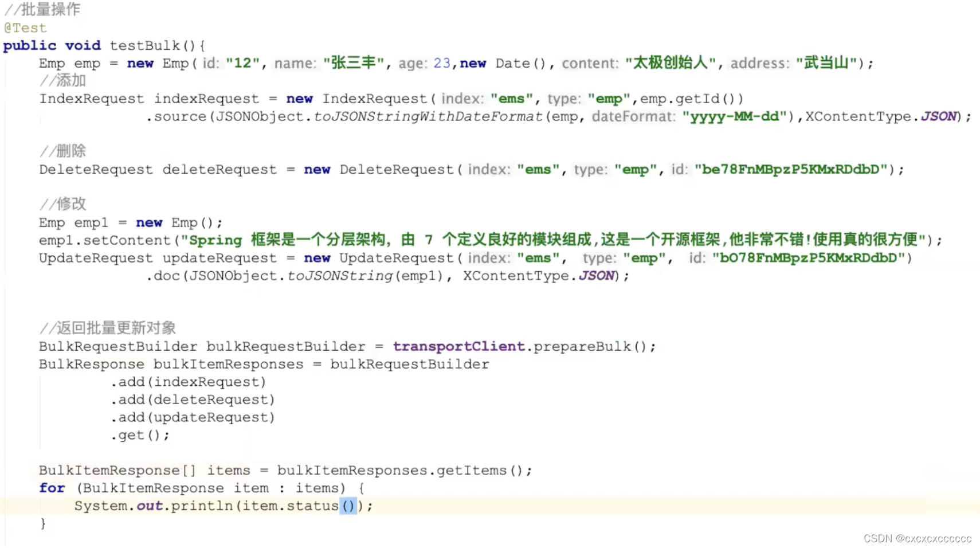Click the .add(deleteRequest) line
Screen dimensions: 980x548
click(x=193, y=400)
